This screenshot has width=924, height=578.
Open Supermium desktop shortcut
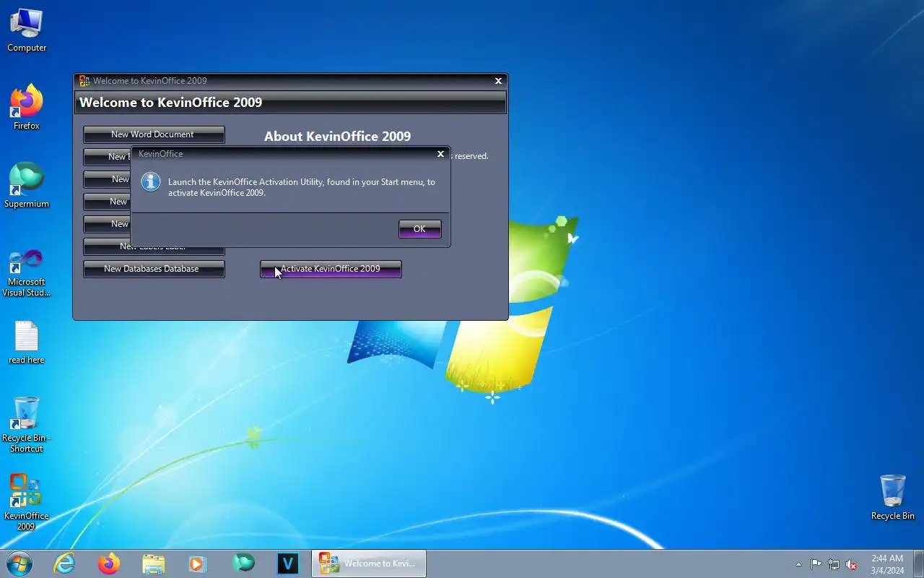[27, 186]
